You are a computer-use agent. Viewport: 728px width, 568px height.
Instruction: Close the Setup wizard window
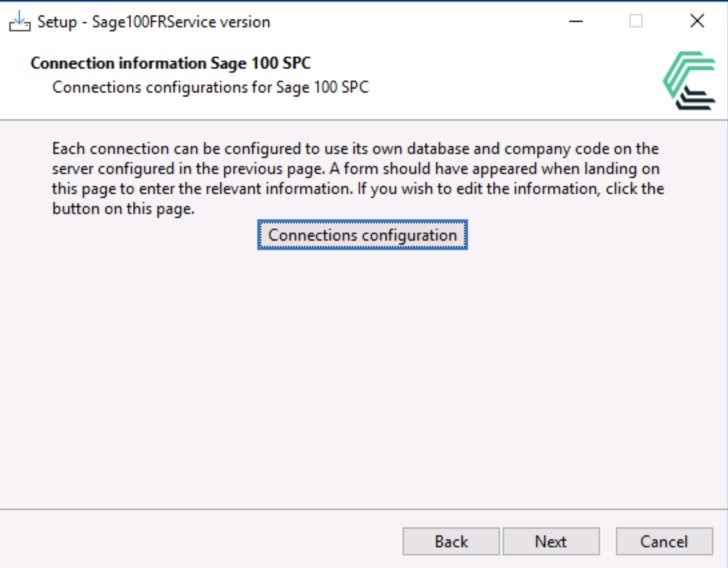pos(697,21)
